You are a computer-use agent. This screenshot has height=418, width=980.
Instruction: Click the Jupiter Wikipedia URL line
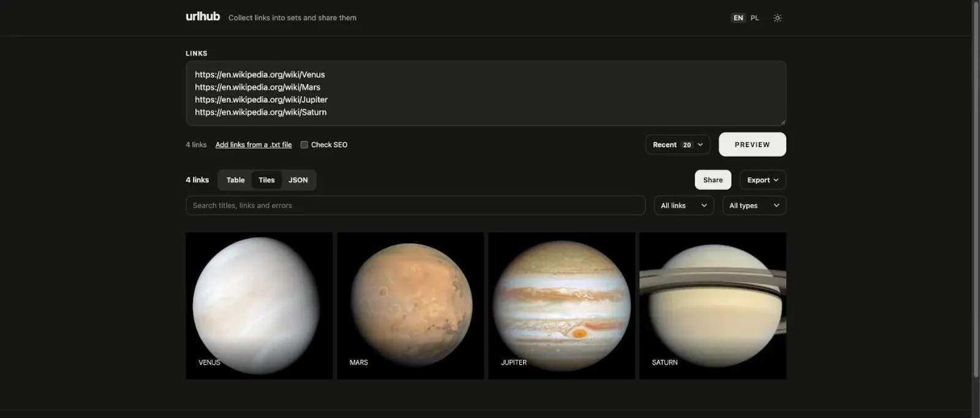pyautogui.click(x=261, y=99)
